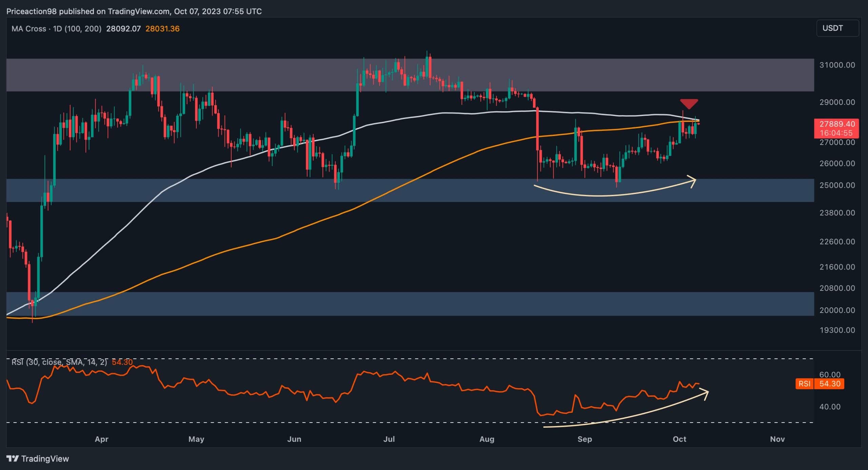Viewport: 868px width, 470px height.
Task: Click the current price tag 27889.40
Action: tap(837, 124)
